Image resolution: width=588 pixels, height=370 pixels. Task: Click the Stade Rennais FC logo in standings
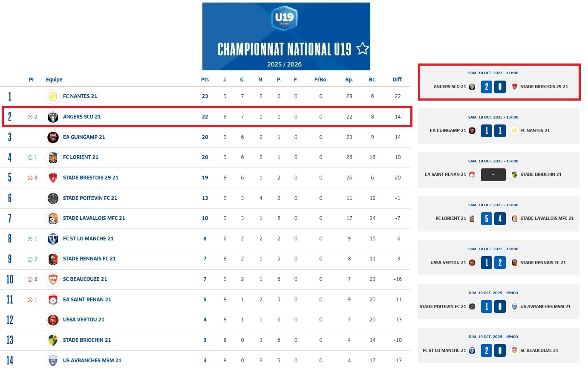(53, 259)
